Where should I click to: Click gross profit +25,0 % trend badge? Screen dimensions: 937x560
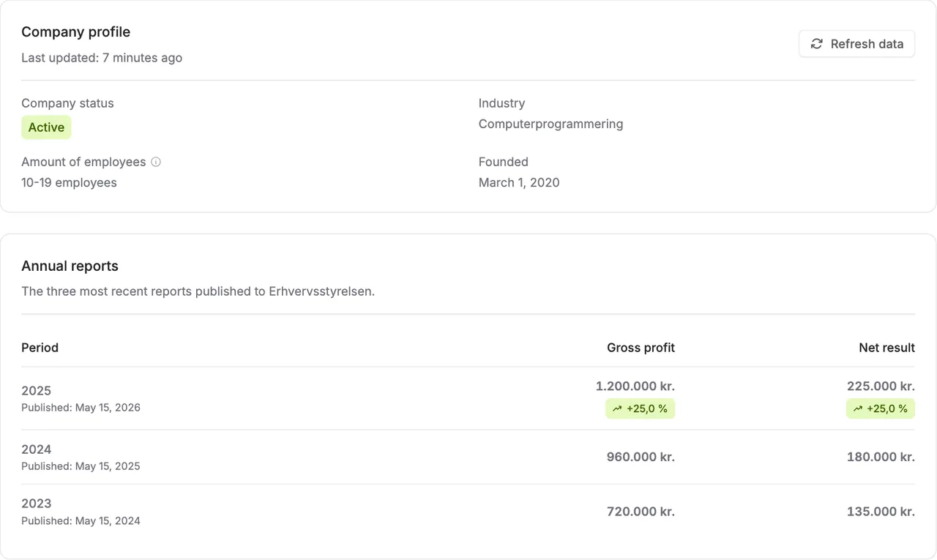click(x=640, y=408)
